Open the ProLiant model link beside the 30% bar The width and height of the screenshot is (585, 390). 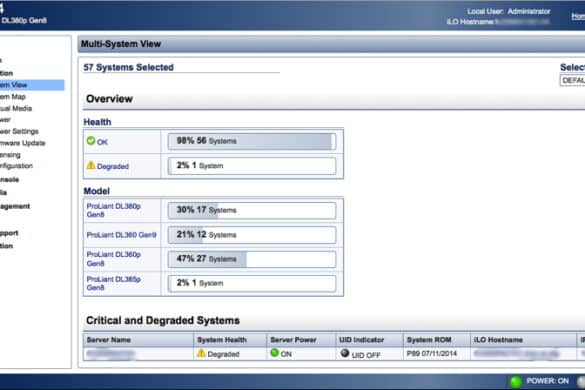tap(113, 210)
